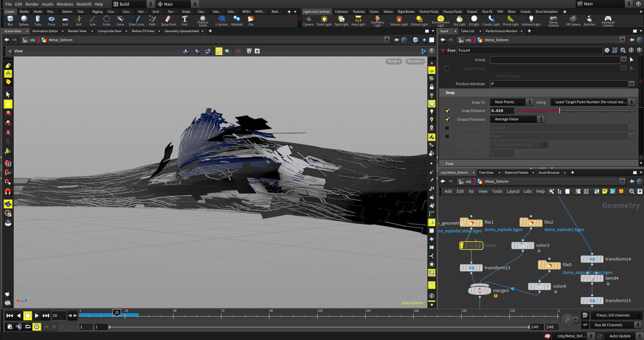Viewport: 644px width, 340px height.
Task: Click the Snap Distance value field
Action: click(x=502, y=111)
